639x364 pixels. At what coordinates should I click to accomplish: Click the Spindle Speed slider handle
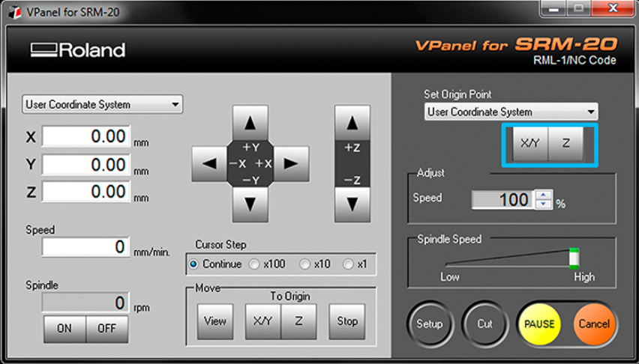pos(574,258)
